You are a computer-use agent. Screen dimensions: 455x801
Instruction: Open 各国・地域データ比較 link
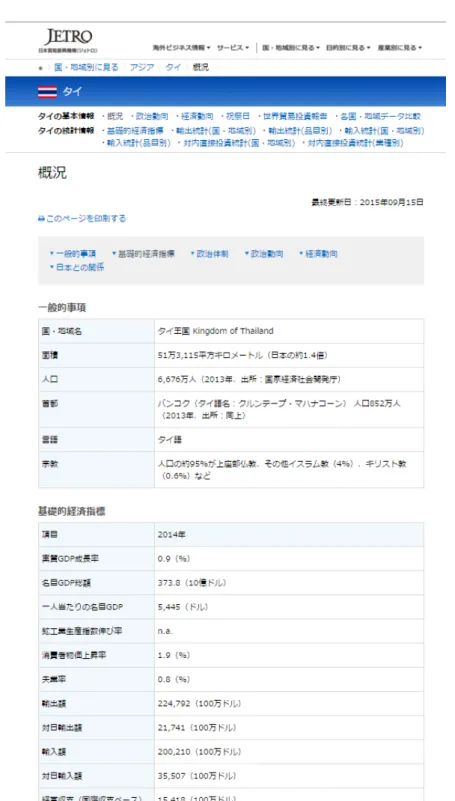pyautogui.click(x=381, y=116)
